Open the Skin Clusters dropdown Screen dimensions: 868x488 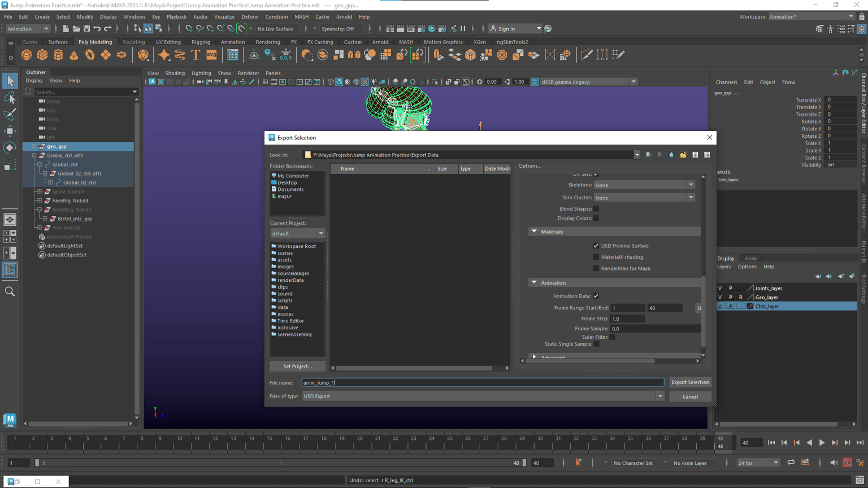click(644, 198)
